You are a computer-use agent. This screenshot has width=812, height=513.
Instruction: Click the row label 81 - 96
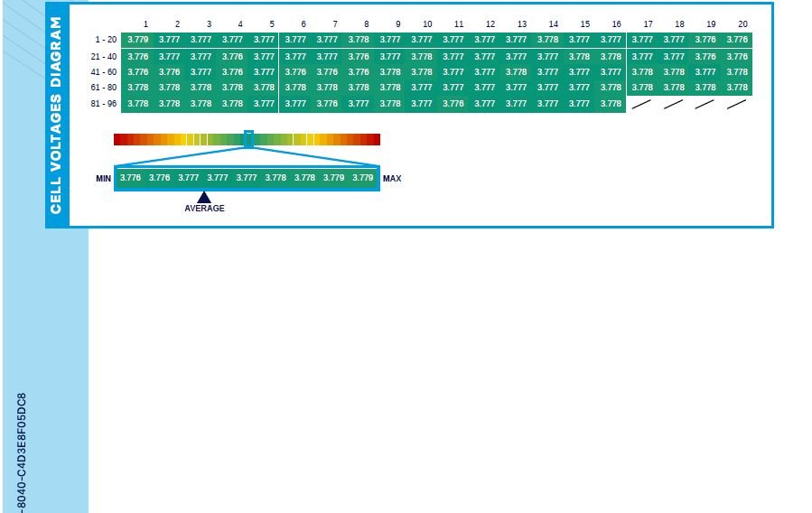pyautogui.click(x=104, y=104)
